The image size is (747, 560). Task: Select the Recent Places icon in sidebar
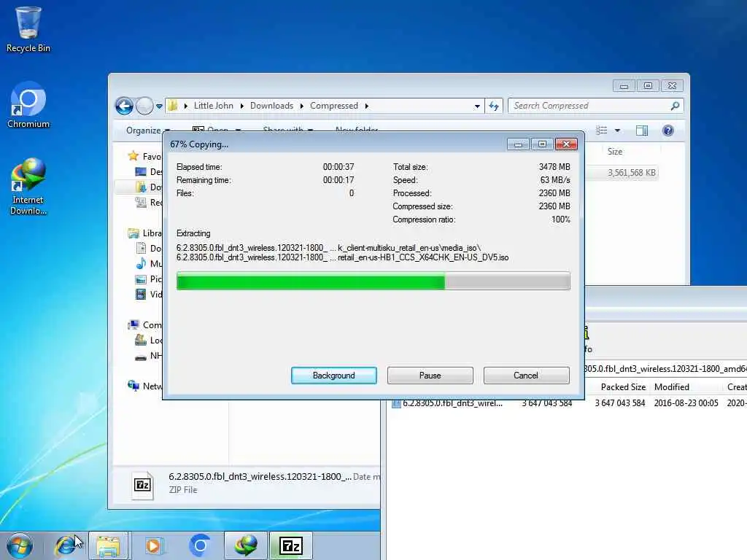141,203
